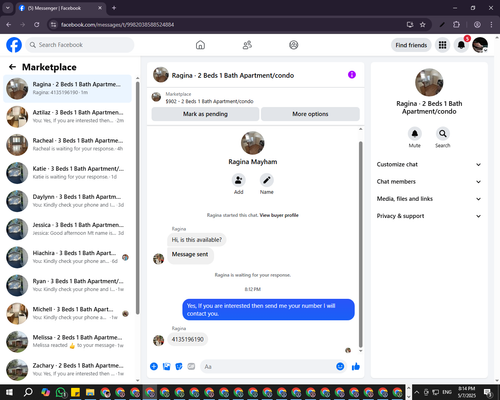500x400 pixels.
Task: Open a new browser tab
Action: pyautogui.click(x=114, y=8)
